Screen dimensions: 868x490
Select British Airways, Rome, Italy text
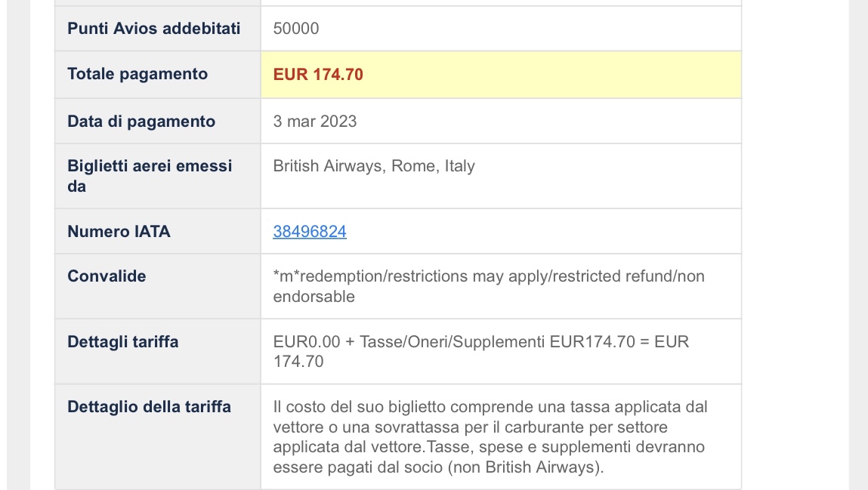[374, 166]
